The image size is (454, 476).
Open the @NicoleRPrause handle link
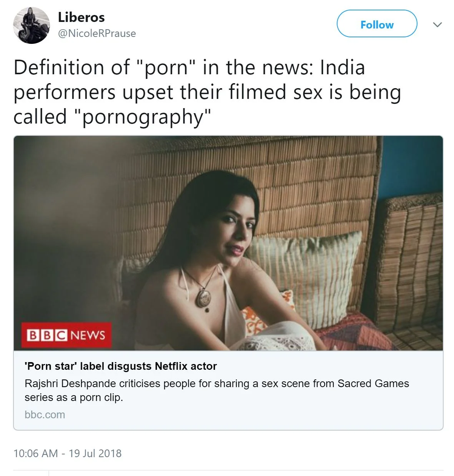pyautogui.click(x=97, y=33)
